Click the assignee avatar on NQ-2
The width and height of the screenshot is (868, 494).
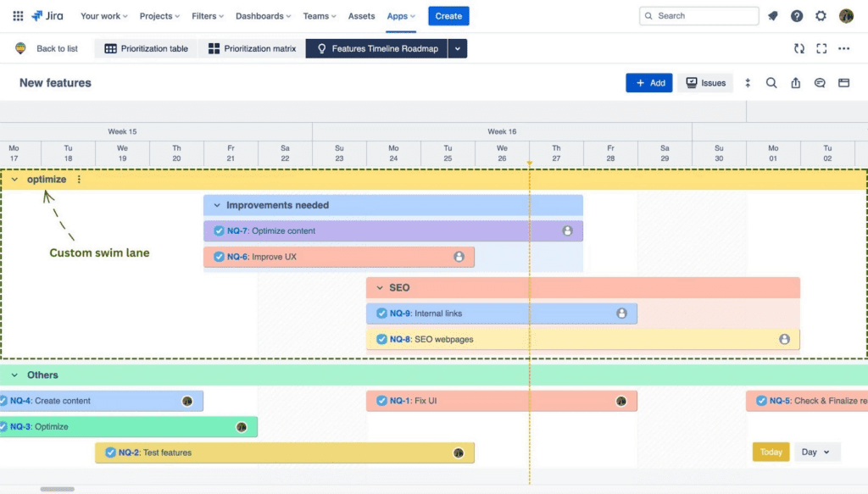point(459,453)
